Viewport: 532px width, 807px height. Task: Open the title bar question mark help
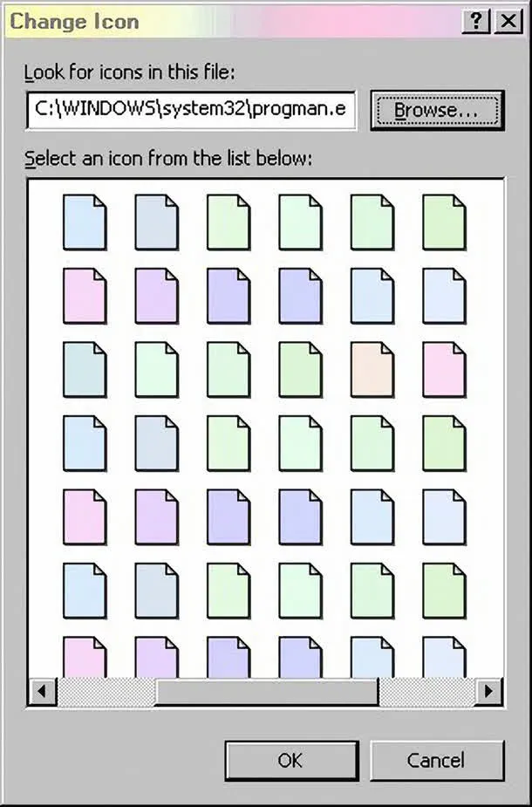[474, 22]
